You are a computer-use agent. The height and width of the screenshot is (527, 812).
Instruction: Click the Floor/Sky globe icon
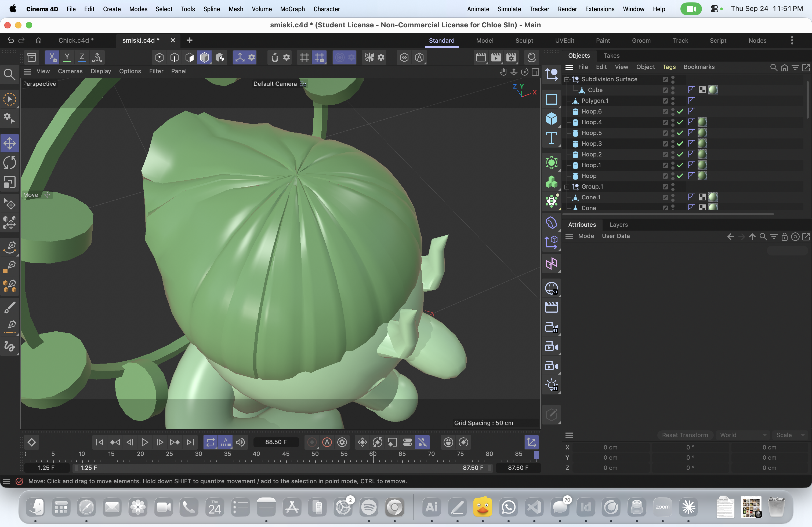(x=551, y=288)
